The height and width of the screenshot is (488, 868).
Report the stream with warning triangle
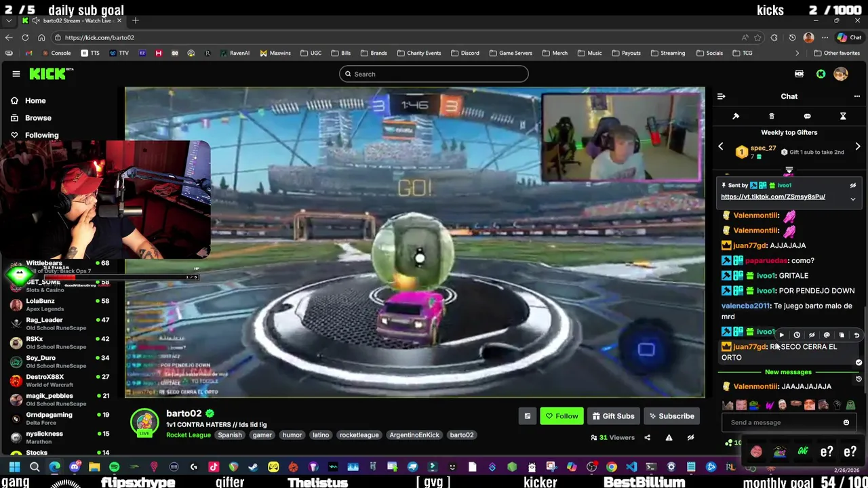point(669,437)
